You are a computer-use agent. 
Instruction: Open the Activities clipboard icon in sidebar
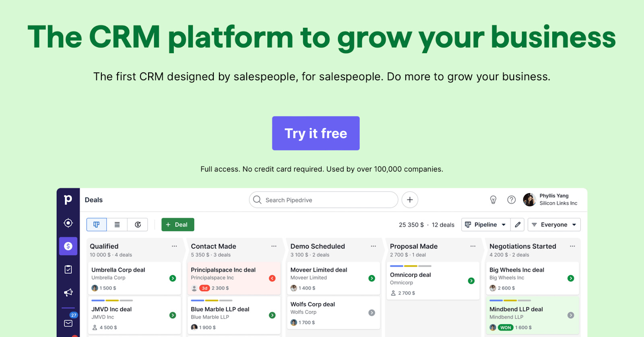68,269
